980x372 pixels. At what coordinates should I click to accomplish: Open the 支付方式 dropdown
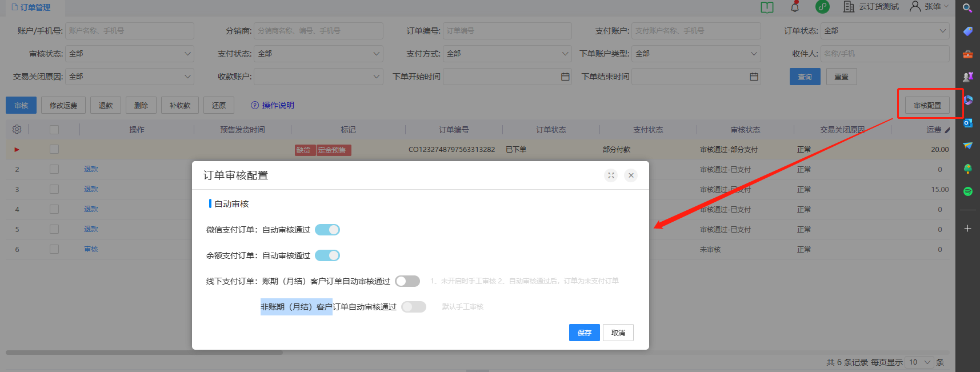pos(507,54)
